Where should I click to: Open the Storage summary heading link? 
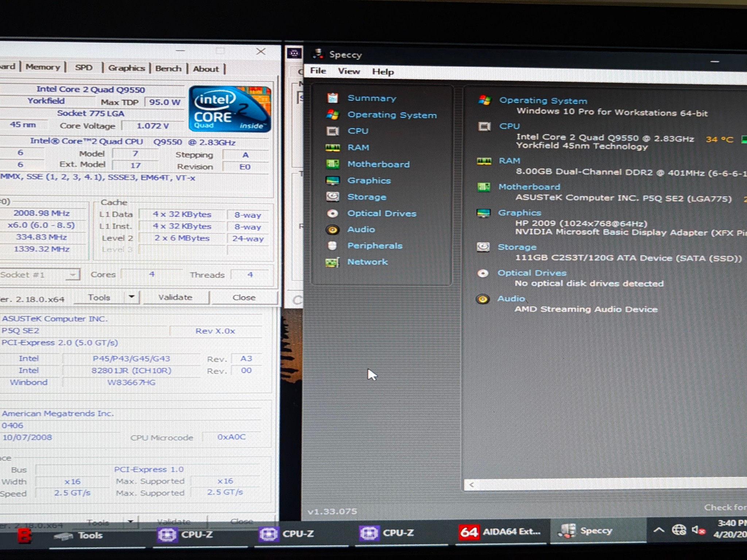click(517, 247)
